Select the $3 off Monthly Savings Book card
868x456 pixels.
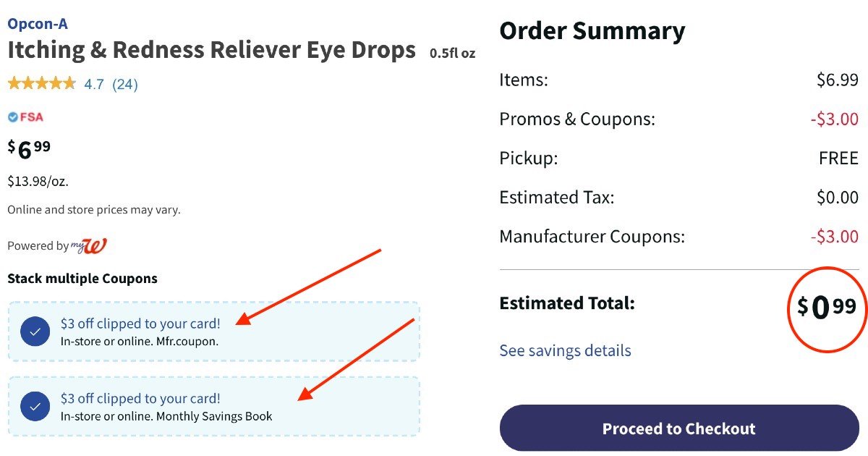pyautogui.click(x=213, y=407)
